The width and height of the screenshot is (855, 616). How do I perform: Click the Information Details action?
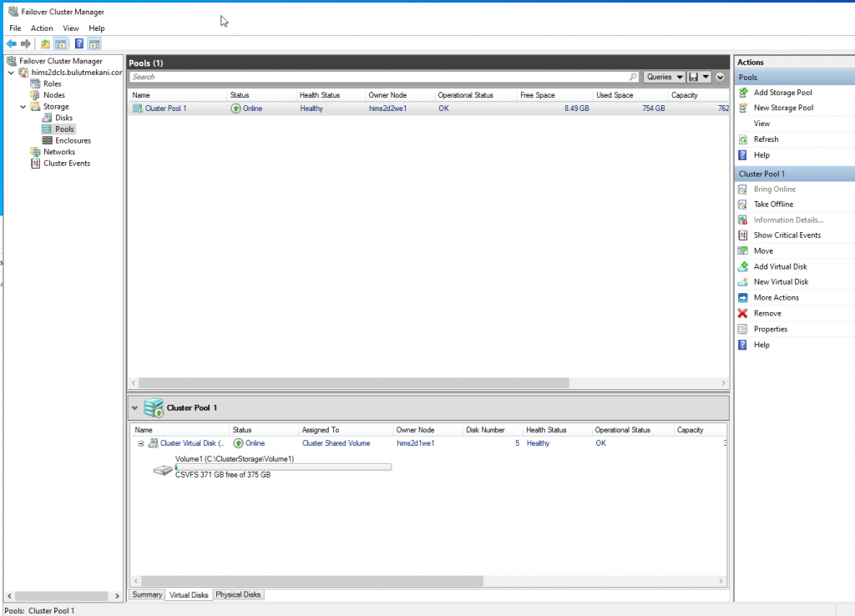tap(788, 220)
